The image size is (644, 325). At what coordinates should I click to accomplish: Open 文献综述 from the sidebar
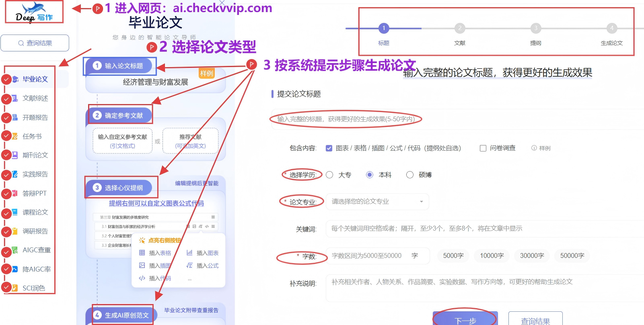pyautogui.click(x=35, y=98)
